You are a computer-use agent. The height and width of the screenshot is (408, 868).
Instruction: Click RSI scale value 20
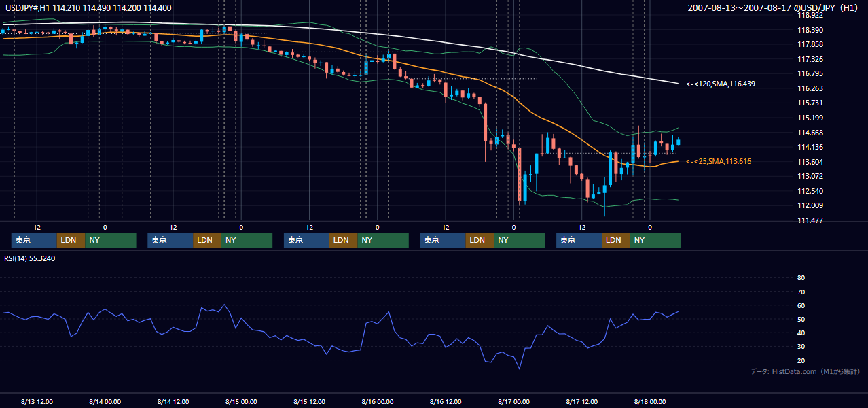point(801,360)
